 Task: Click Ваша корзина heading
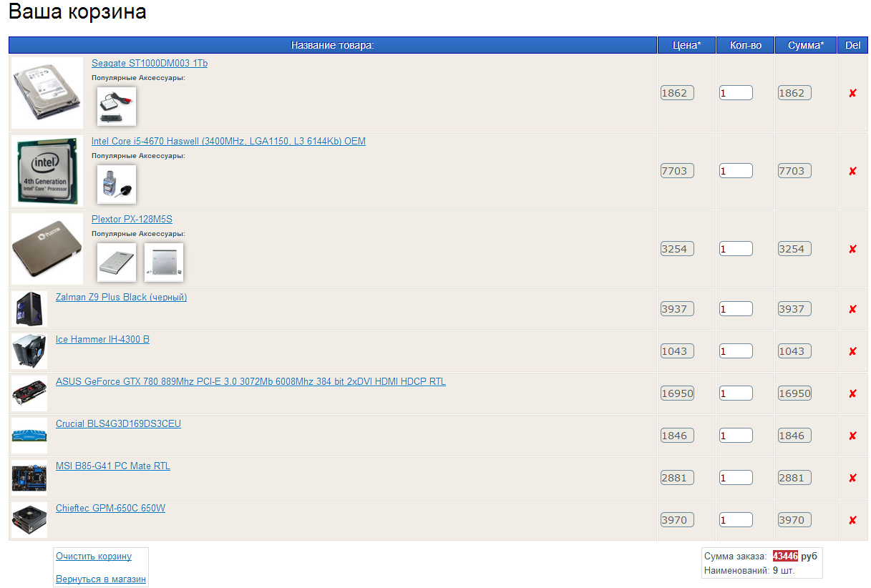(x=78, y=12)
